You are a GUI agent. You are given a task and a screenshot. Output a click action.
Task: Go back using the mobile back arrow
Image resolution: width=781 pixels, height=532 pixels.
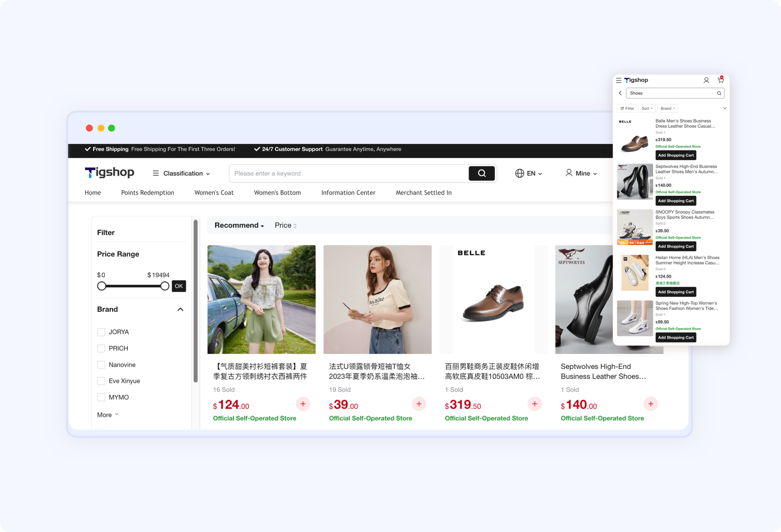(620, 93)
